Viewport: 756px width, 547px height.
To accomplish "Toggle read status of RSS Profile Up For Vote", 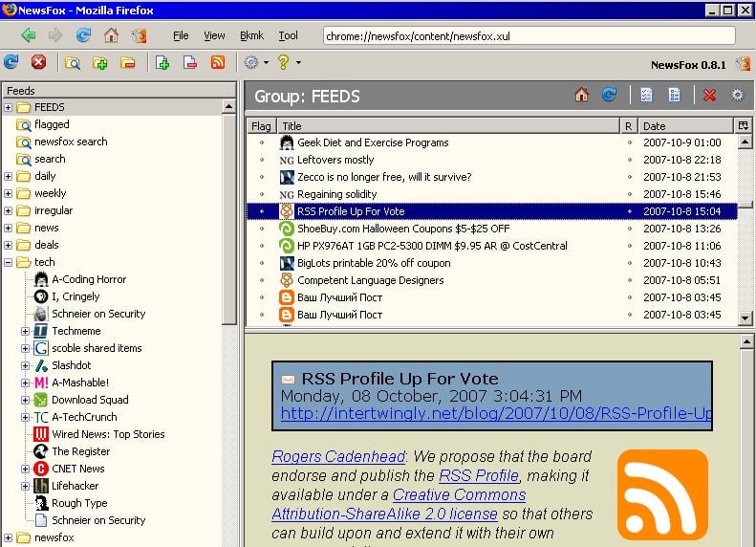I will (629, 211).
